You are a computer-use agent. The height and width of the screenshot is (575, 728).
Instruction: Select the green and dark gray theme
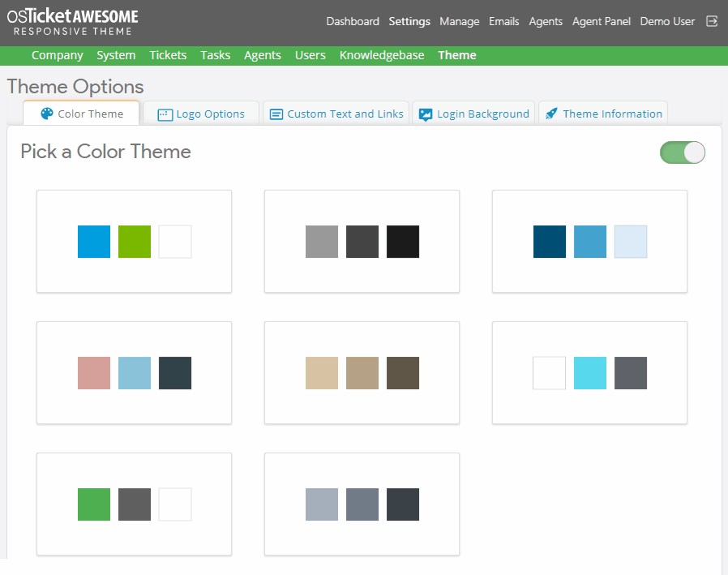(135, 504)
